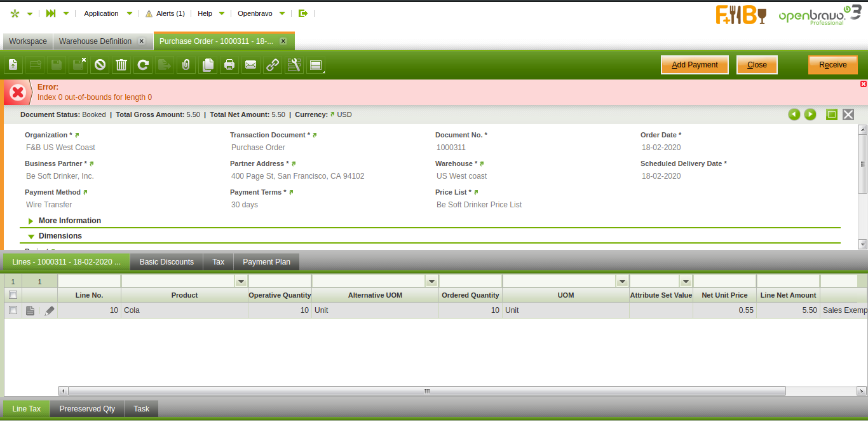Click the Email envelope toolbar icon
Viewport: 868px width, 421px height.
pyautogui.click(x=251, y=65)
